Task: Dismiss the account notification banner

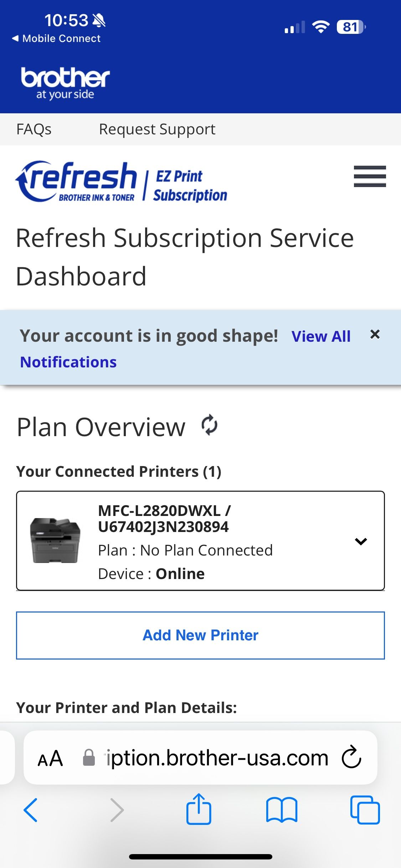Action: (x=375, y=334)
